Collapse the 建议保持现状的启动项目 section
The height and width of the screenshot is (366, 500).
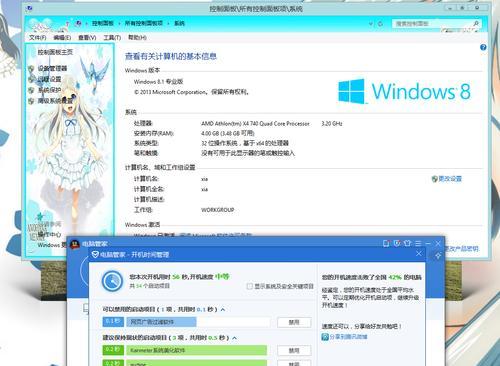(x=235, y=338)
